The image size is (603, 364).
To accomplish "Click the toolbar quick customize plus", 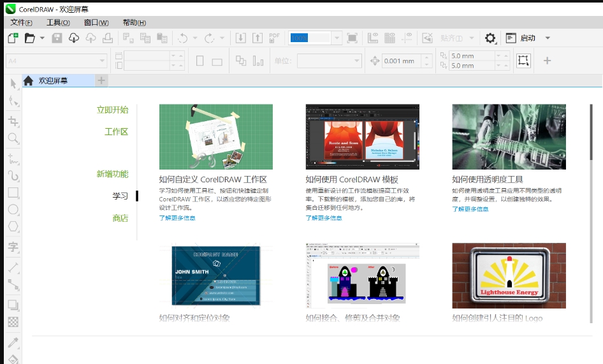I will pos(548,61).
